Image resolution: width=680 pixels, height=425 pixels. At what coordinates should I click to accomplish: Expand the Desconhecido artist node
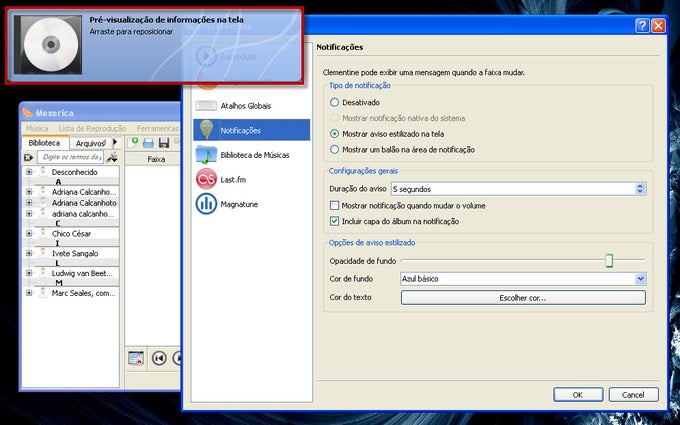coord(29,172)
